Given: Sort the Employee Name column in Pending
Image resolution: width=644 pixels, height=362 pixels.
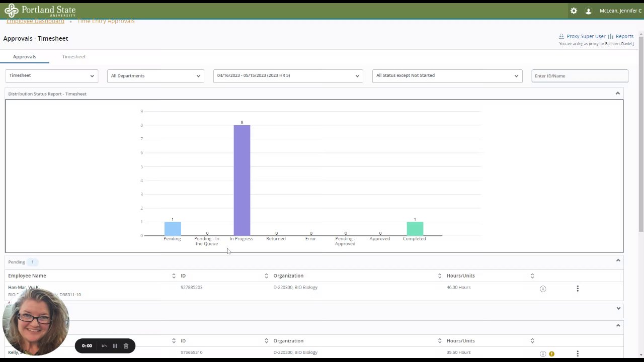Looking at the screenshot, I should pyautogui.click(x=174, y=276).
